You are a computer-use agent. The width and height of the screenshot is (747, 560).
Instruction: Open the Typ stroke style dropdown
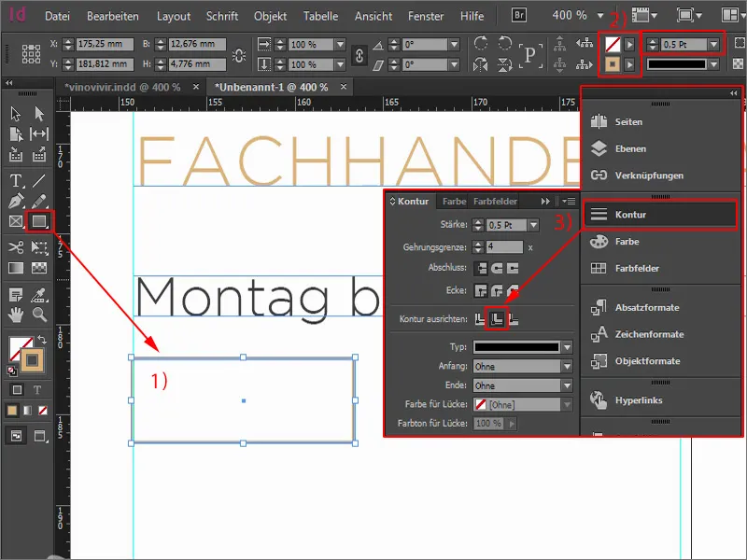[x=567, y=347]
